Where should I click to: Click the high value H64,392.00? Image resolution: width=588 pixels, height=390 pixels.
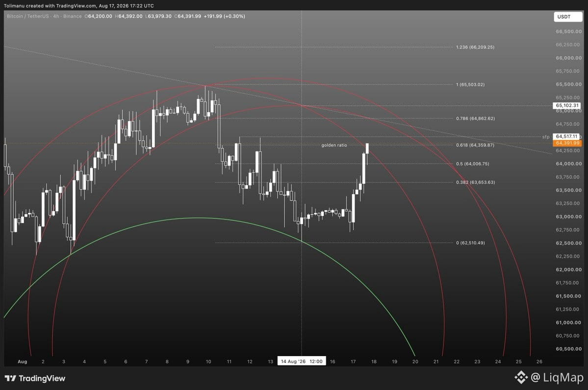pyautogui.click(x=128, y=16)
